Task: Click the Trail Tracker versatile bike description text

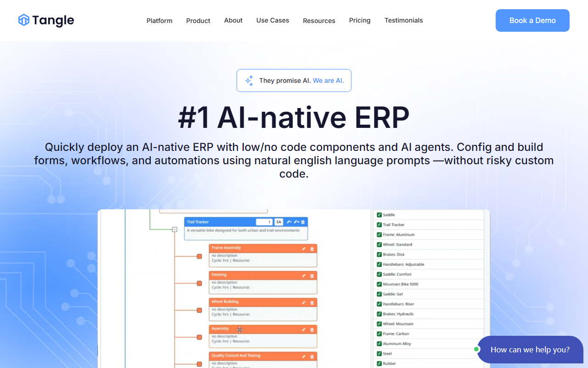Action: pyautogui.click(x=243, y=230)
